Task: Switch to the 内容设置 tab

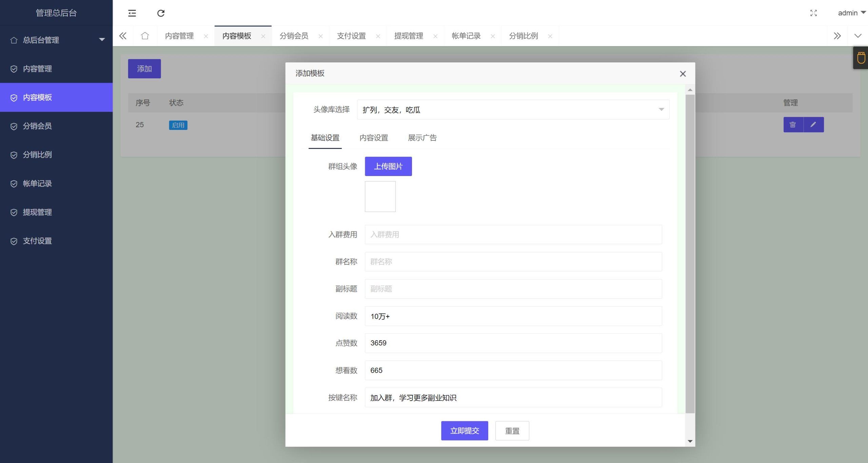Action: coord(373,138)
